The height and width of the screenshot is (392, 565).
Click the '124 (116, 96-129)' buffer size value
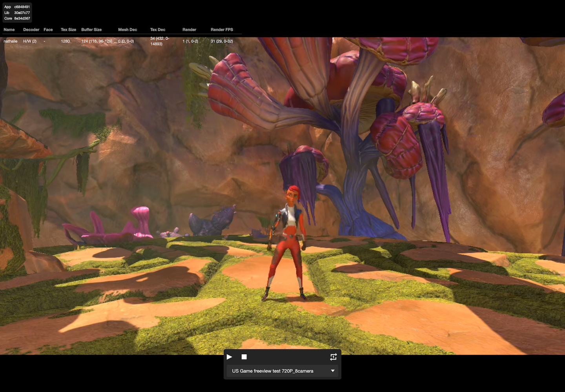coord(97,41)
